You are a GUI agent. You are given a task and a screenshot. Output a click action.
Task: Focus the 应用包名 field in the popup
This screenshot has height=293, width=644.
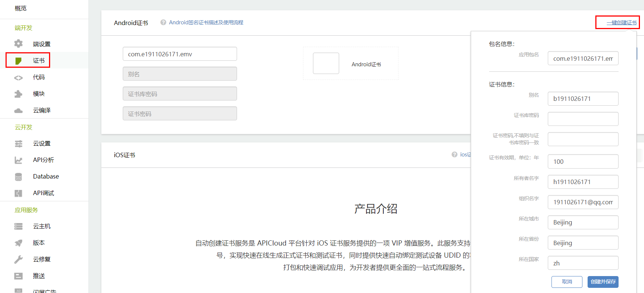point(583,58)
